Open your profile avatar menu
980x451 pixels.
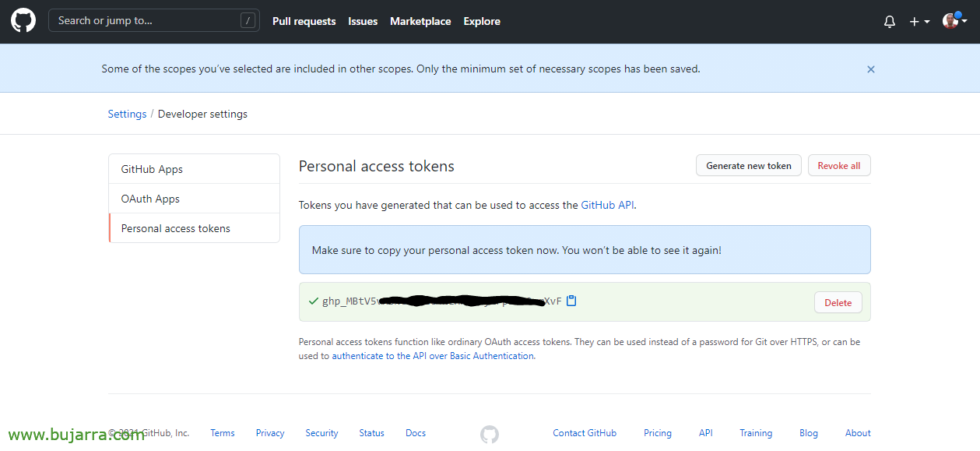(x=951, y=20)
